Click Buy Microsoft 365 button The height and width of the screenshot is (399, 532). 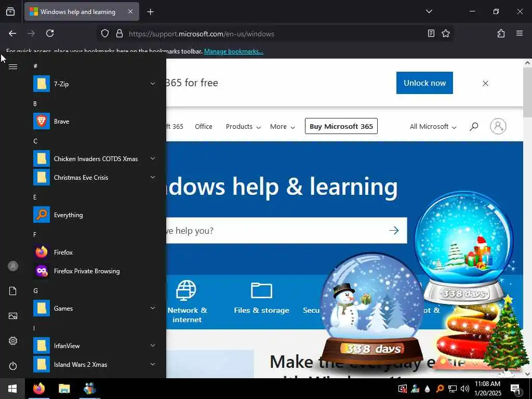point(341,126)
